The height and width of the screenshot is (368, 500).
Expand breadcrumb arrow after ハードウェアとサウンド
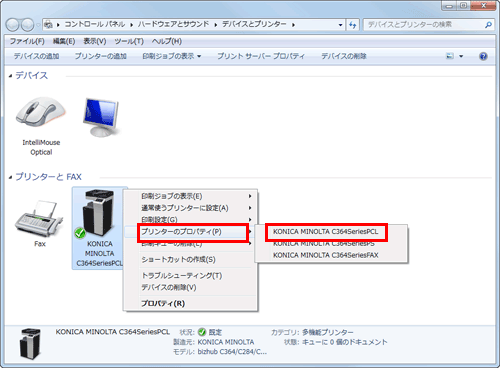pyautogui.click(x=215, y=25)
